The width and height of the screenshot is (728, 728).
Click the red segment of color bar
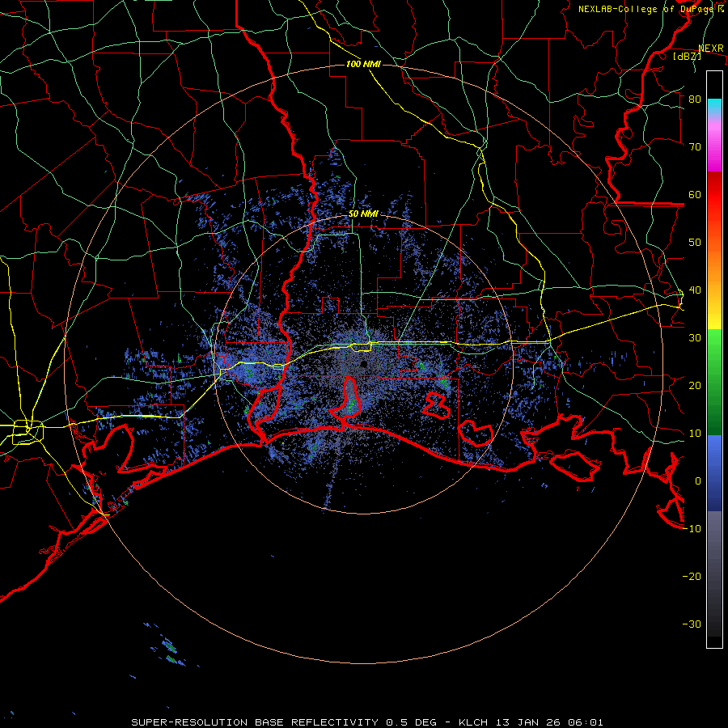coord(714,197)
